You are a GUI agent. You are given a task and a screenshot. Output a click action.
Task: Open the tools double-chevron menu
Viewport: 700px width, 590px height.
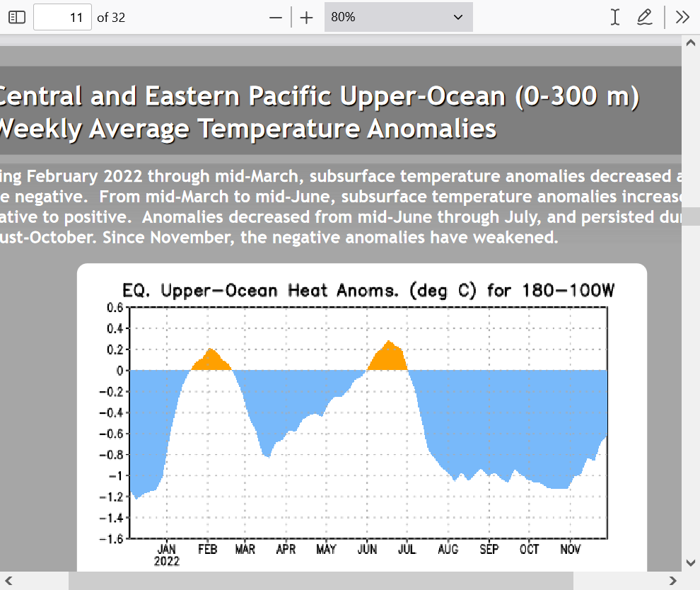pyautogui.click(x=682, y=17)
